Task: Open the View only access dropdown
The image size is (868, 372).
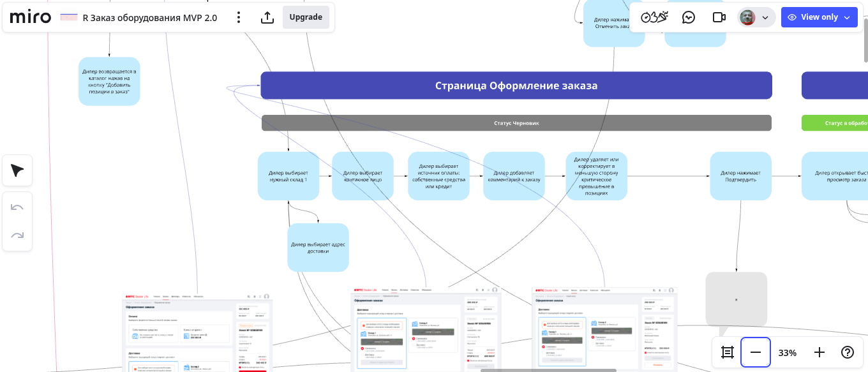Action: tap(819, 17)
